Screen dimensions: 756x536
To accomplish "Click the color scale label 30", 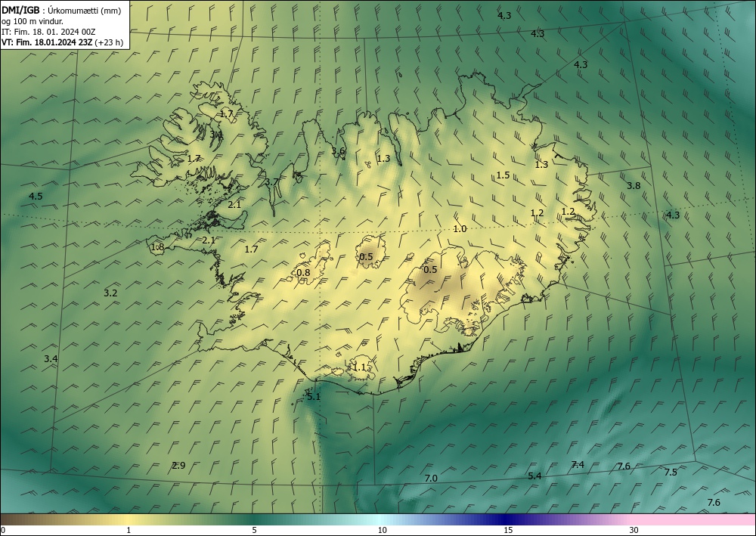I will tap(634, 531).
